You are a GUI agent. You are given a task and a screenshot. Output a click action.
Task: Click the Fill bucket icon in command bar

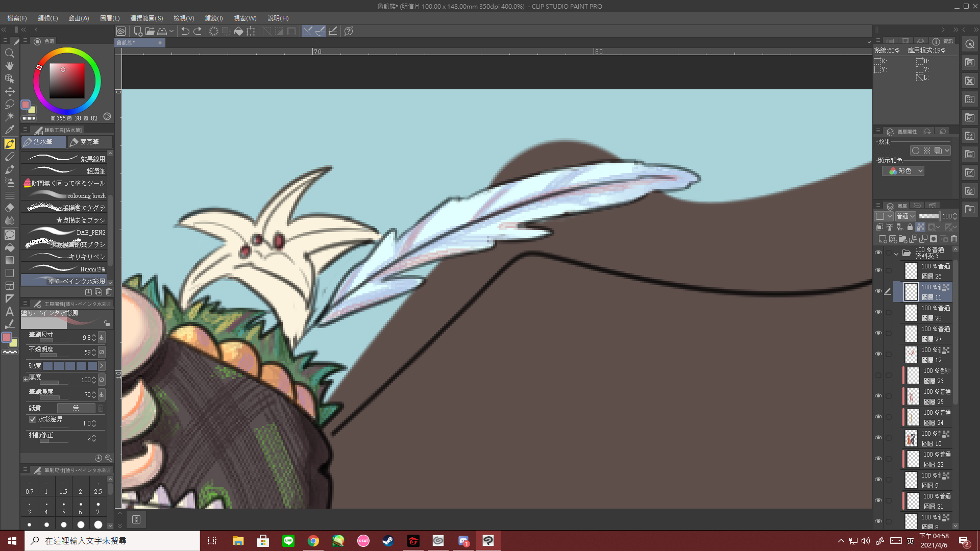pos(238,31)
